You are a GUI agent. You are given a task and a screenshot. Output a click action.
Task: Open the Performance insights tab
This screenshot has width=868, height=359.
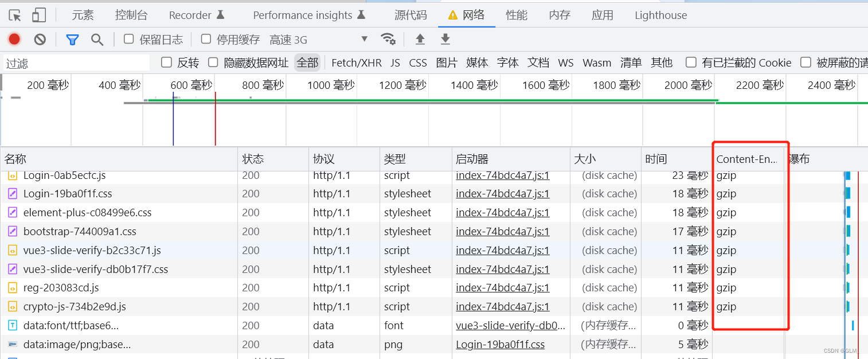309,15
